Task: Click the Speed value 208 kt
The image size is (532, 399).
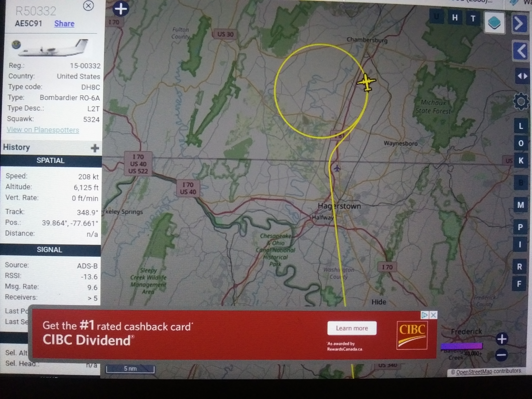Action: tap(88, 177)
